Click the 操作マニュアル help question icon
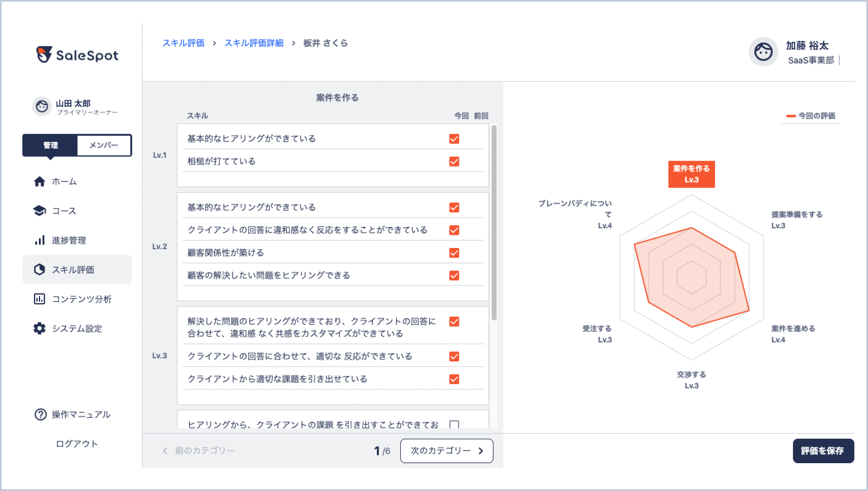 (x=40, y=414)
